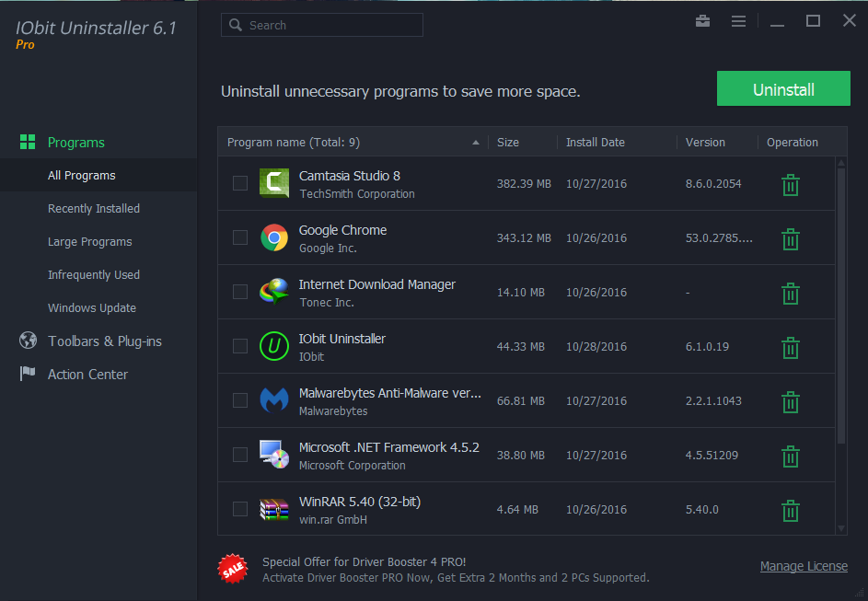This screenshot has width=868, height=601.
Task: Open the hamburger options menu
Action: pyautogui.click(x=738, y=21)
